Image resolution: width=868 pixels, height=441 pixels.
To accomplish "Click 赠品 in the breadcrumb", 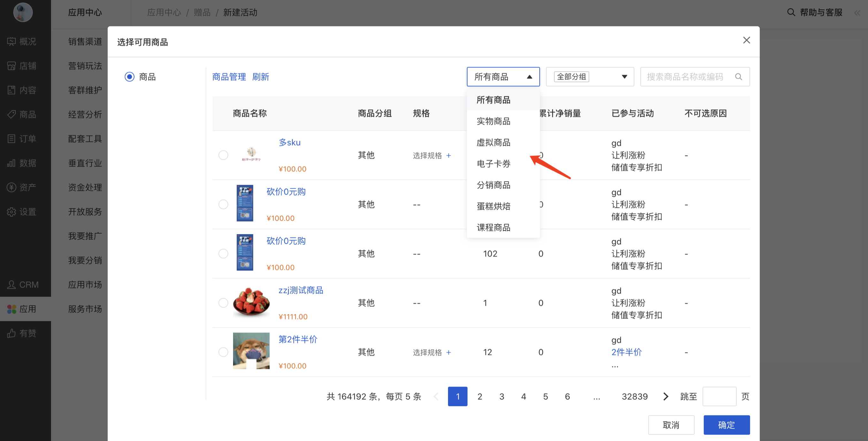I will click(x=202, y=12).
